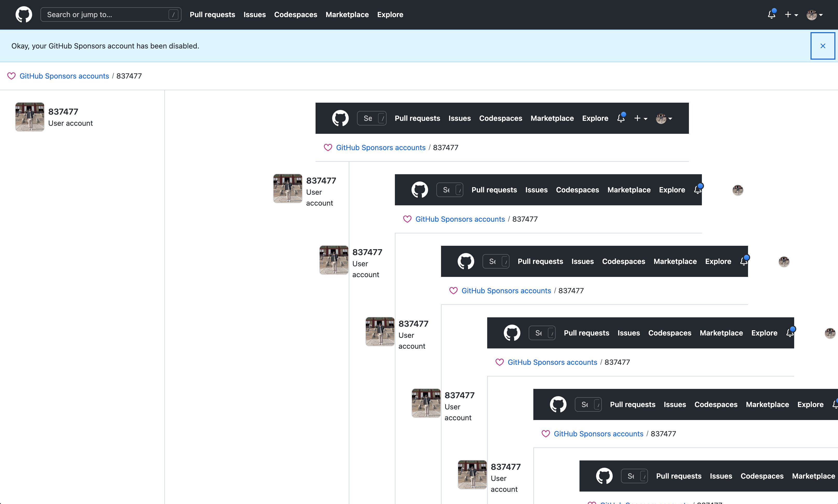The image size is (838, 504).
Task: Click the 837477 avatar in the left sidebar
Action: [30, 117]
